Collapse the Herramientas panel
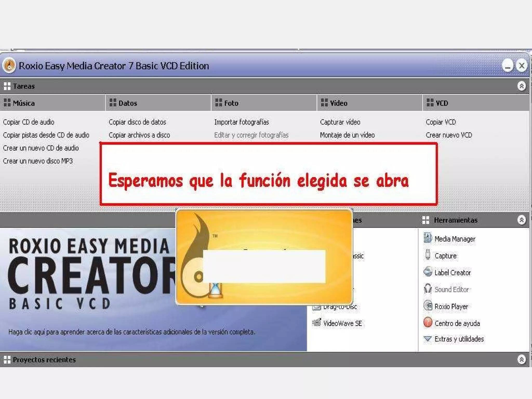The image size is (532, 399). (521, 220)
